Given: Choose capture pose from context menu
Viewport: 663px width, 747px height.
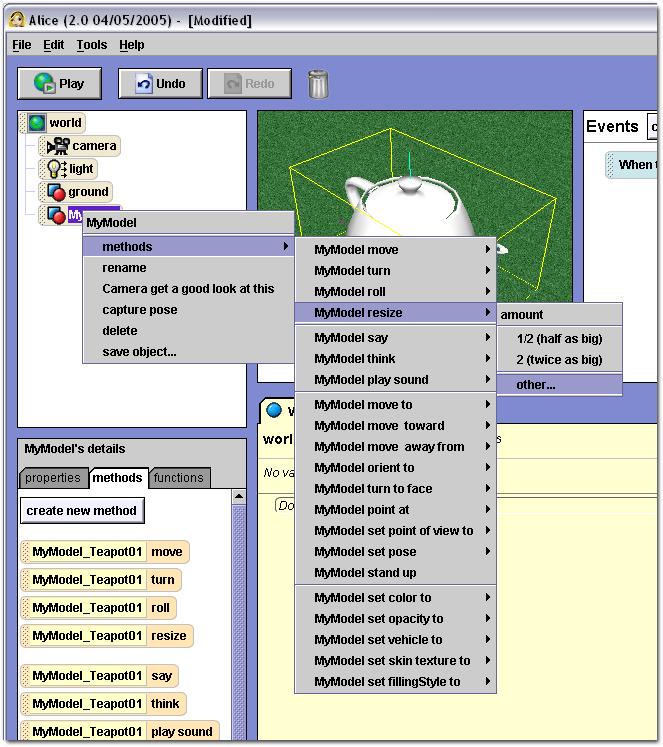Looking at the screenshot, I should [x=189, y=310].
